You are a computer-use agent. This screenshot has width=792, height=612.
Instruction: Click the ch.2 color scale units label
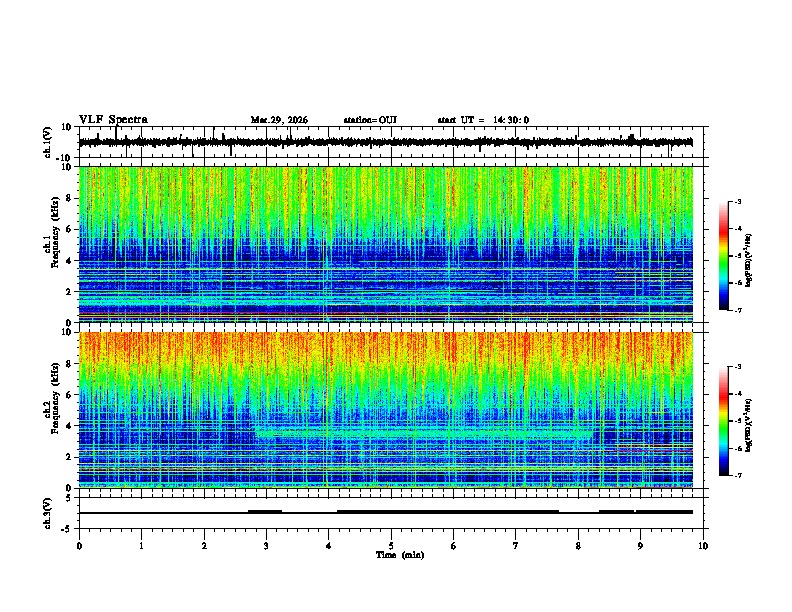coord(749,425)
